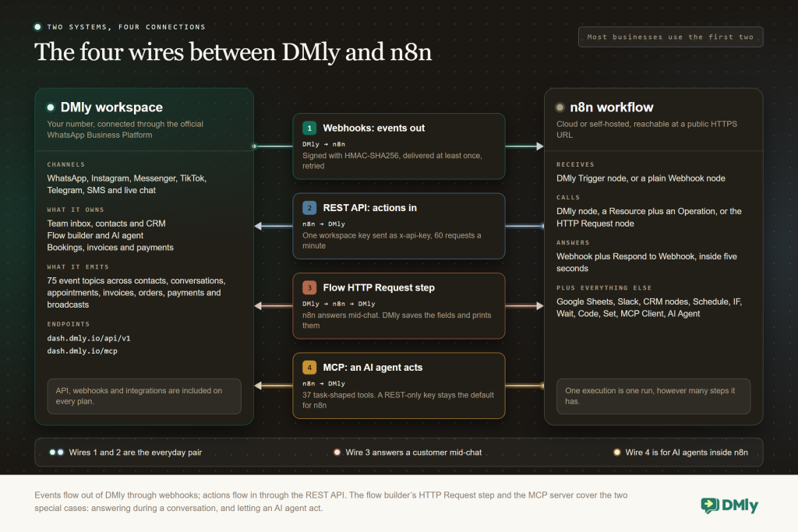This screenshot has height=532, width=798.
Task: Click the 'Most businesses use the first two' pill
Action: click(x=670, y=37)
